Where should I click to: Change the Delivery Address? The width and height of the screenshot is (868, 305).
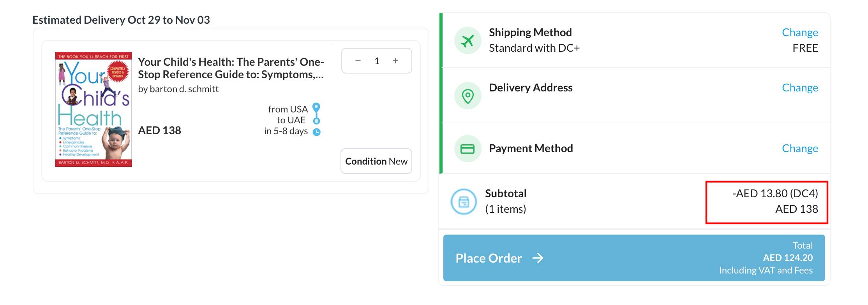[800, 88]
